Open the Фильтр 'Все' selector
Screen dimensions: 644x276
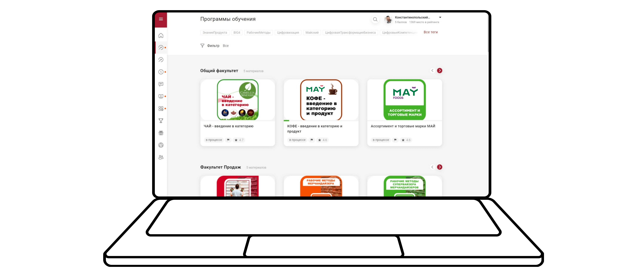226,46
